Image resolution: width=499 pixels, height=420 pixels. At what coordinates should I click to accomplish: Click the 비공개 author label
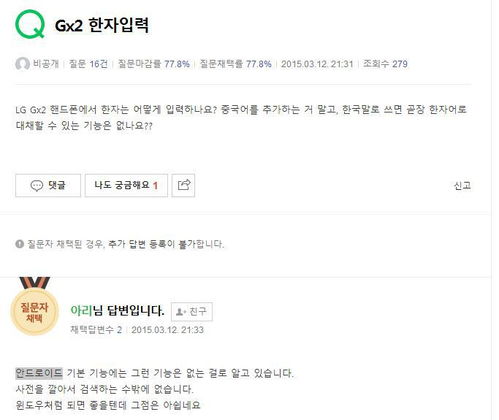(x=46, y=64)
